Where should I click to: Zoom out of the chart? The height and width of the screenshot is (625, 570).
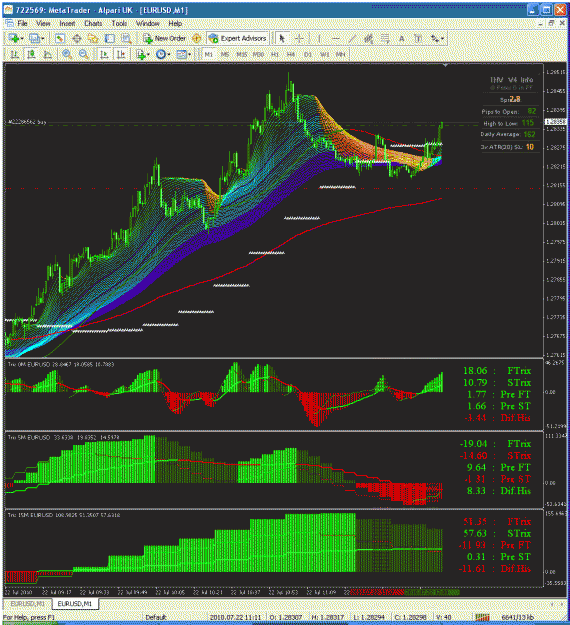[x=83, y=54]
